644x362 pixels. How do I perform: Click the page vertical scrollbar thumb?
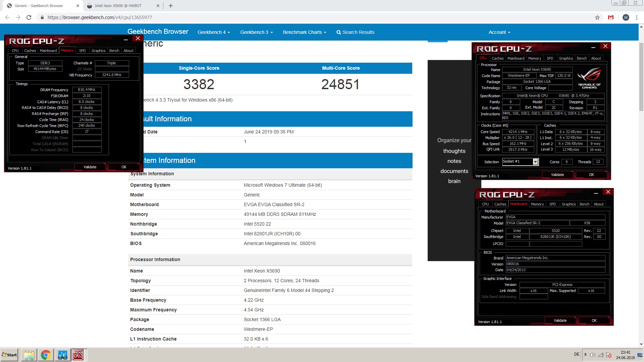click(x=641, y=76)
